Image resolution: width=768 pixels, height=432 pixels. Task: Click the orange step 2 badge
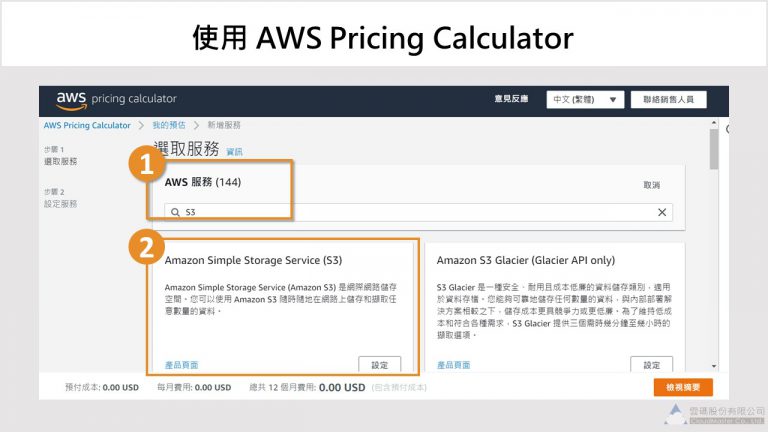pyautogui.click(x=146, y=248)
